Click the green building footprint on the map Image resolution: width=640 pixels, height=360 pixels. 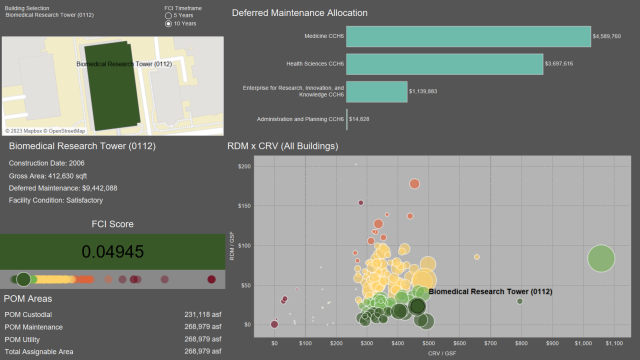[x=112, y=86]
